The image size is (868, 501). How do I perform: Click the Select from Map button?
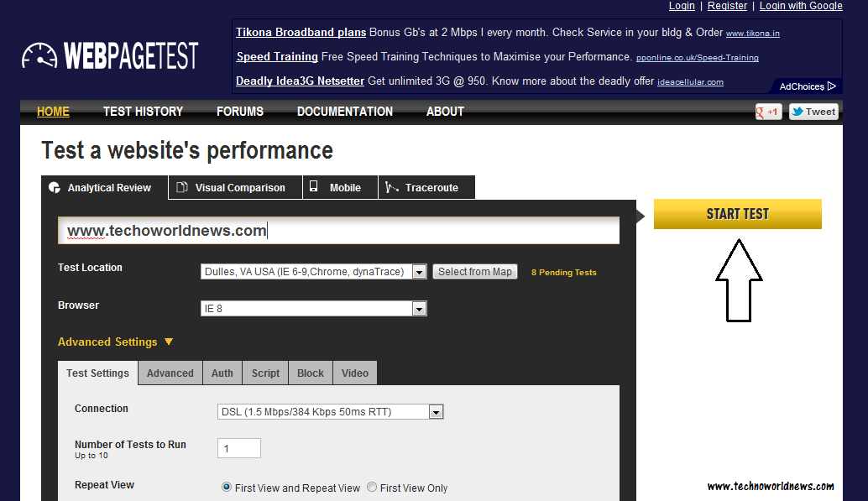[474, 271]
